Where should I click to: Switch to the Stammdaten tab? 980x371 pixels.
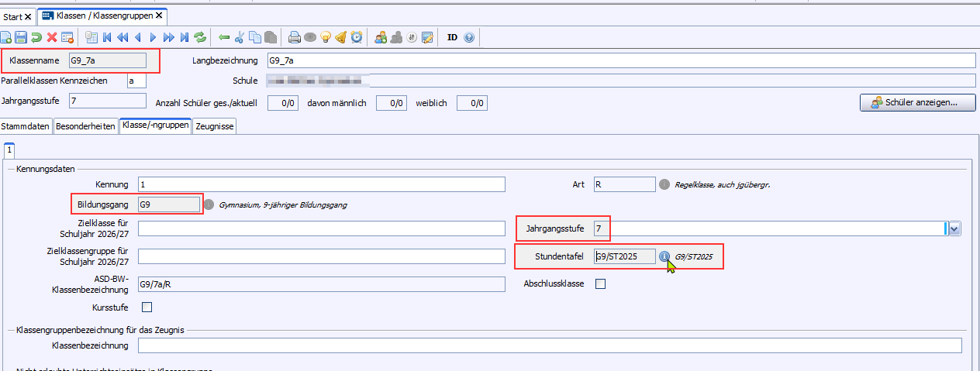(x=26, y=126)
